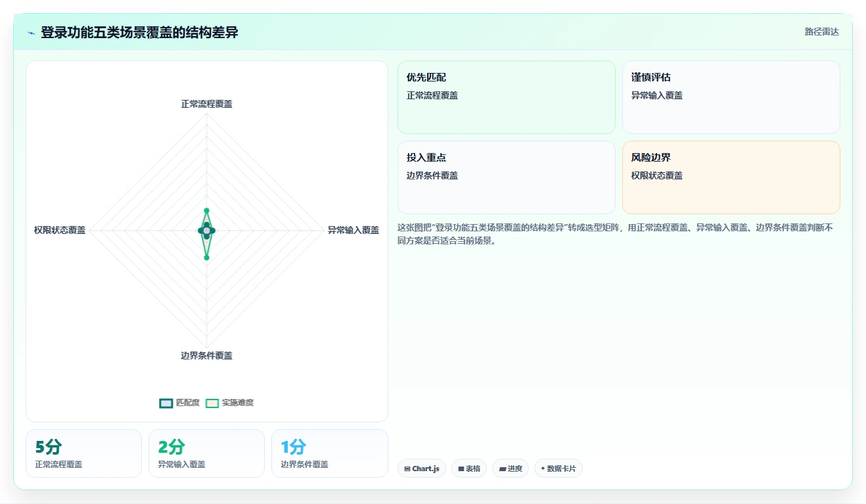The image size is (866, 504).
Task: Select the 进度 tag
Action: [511, 469]
